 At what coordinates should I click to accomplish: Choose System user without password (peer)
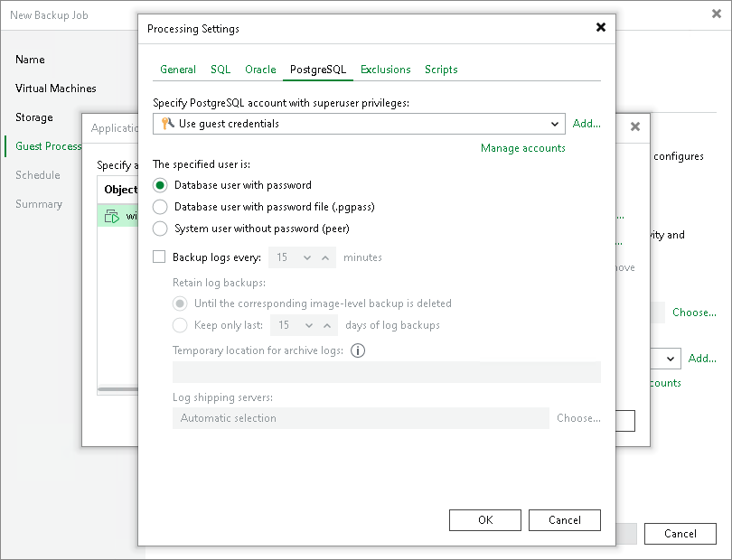coord(160,229)
